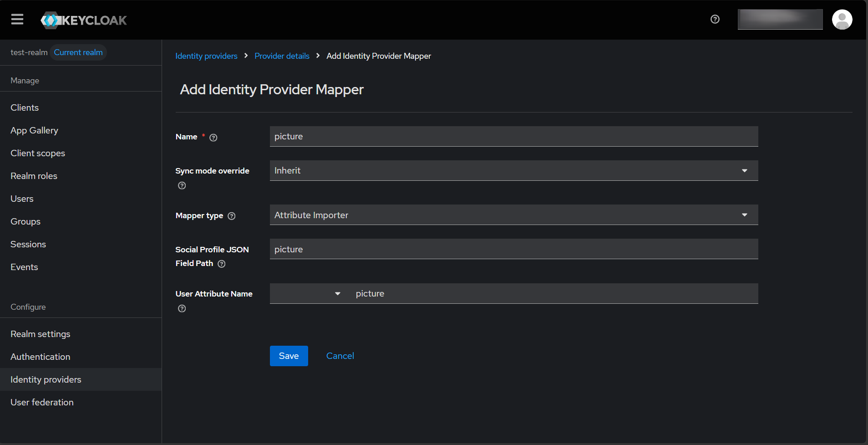Open Realm settings
868x445 pixels.
pyautogui.click(x=41, y=334)
